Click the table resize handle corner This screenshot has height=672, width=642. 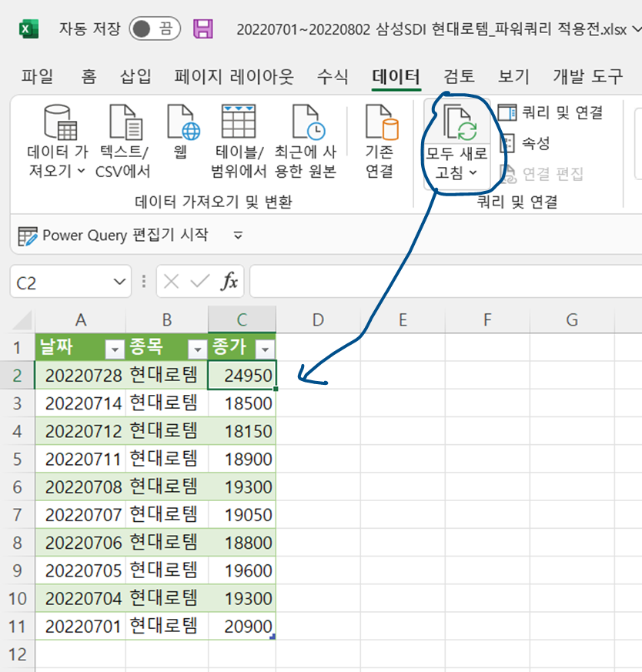[x=273, y=637]
